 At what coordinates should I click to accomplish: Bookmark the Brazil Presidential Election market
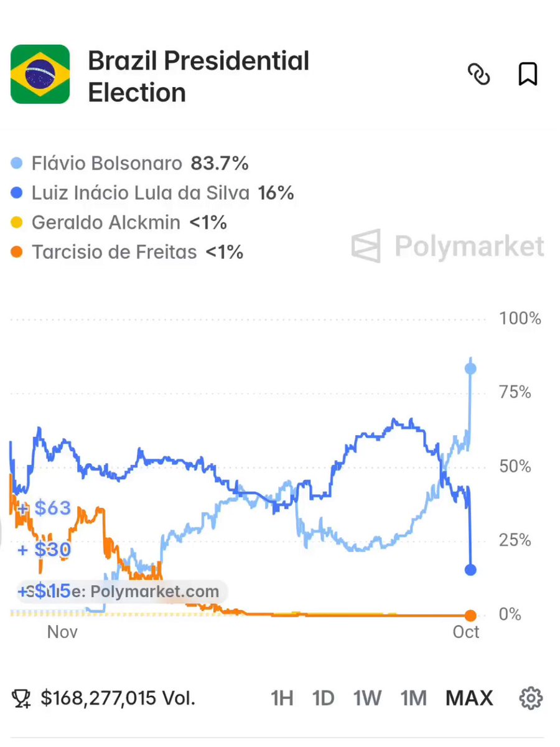pyautogui.click(x=528, y=75)
